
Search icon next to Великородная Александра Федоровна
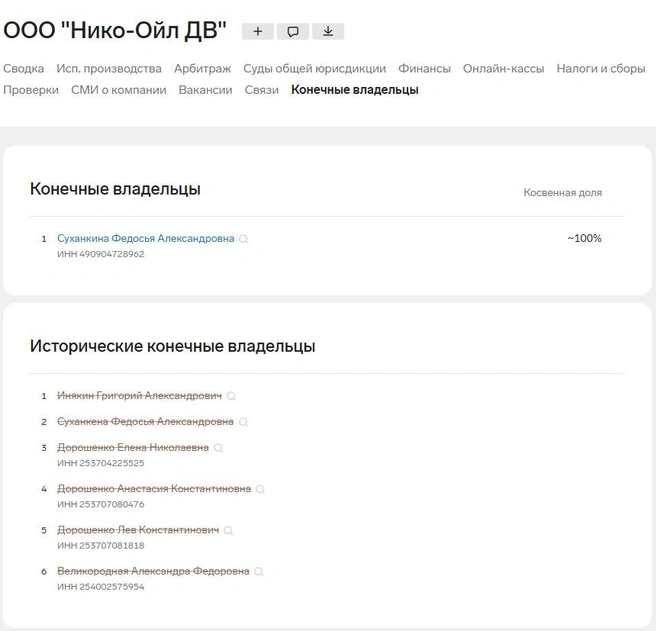click(259, 572)
